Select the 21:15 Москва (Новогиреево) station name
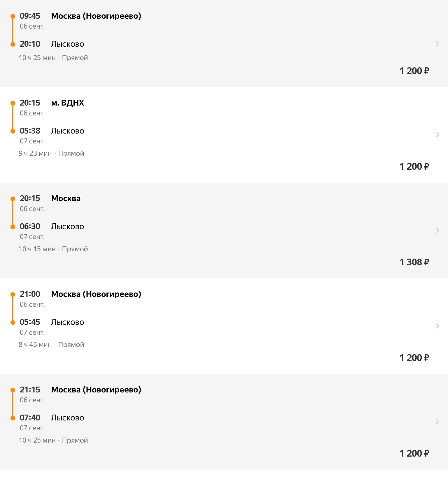The image size is (448, 477). tap(96, 390)
